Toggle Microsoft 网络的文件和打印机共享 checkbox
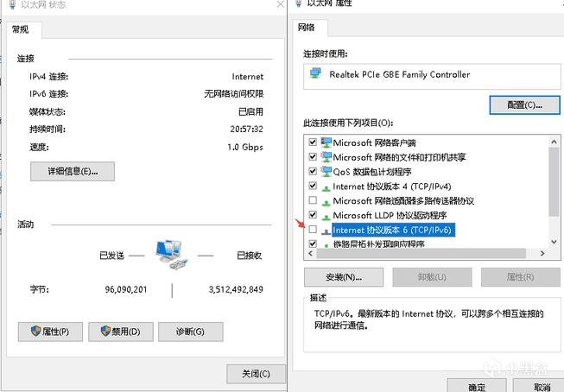This screenshot has height=392, width=564. coord(313,156)
